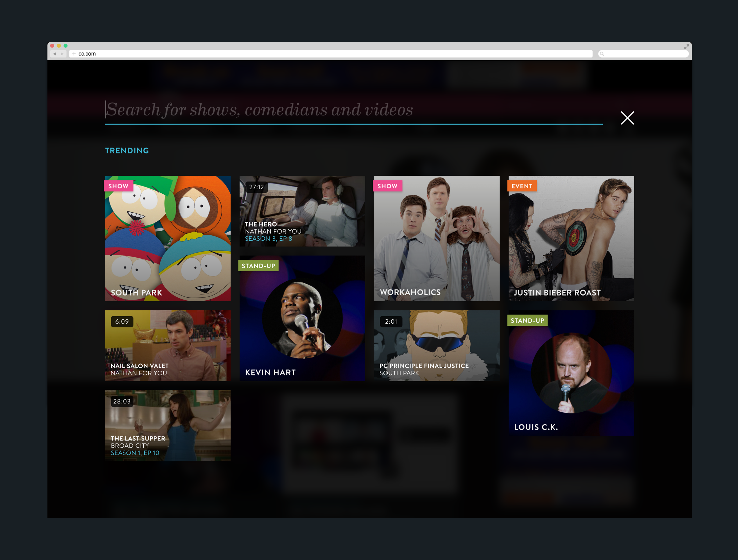738x560 pixels.
Task: Open The Last Supper Broad City episode
Action: point(168,425)
